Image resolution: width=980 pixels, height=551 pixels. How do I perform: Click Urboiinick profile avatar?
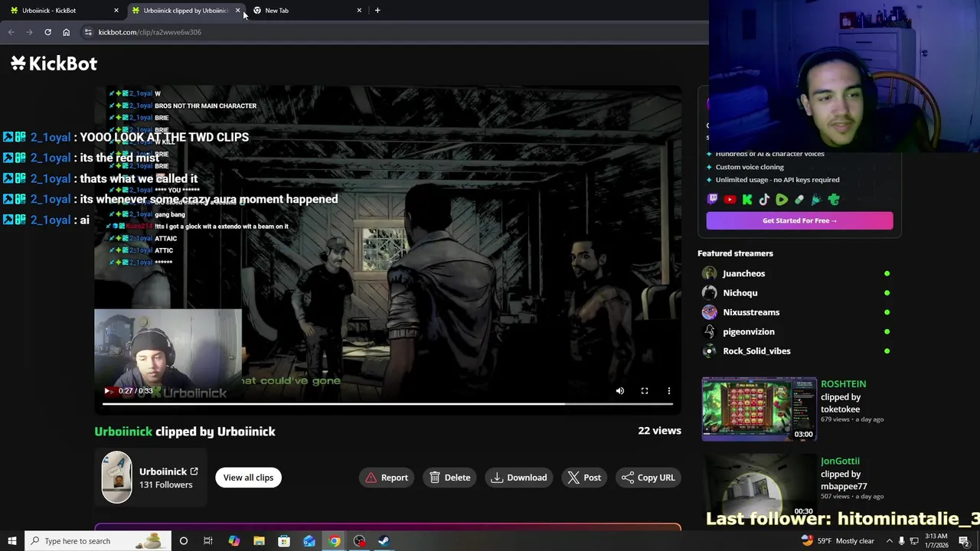pyautogui.click(x=117, y=478)
